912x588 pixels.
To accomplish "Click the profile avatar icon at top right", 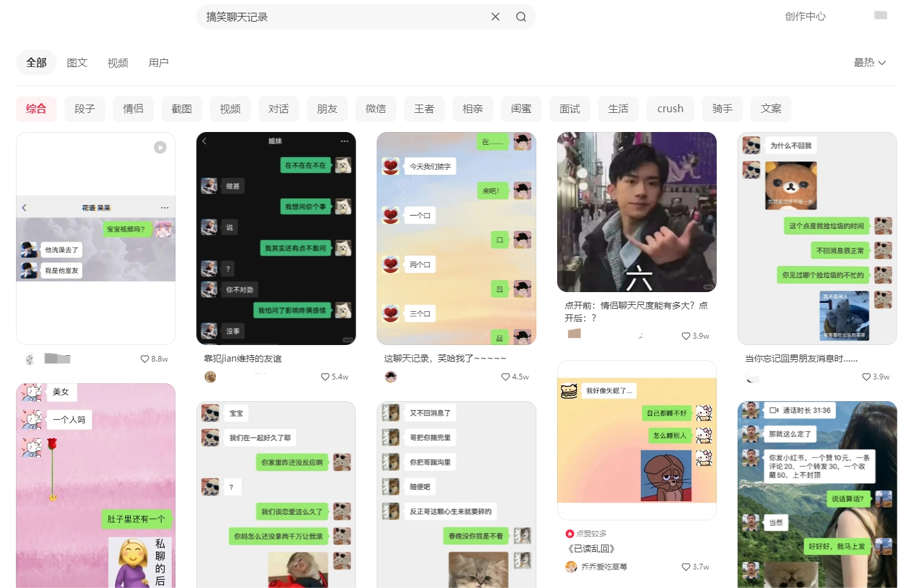I will click(x=881, y=15).
